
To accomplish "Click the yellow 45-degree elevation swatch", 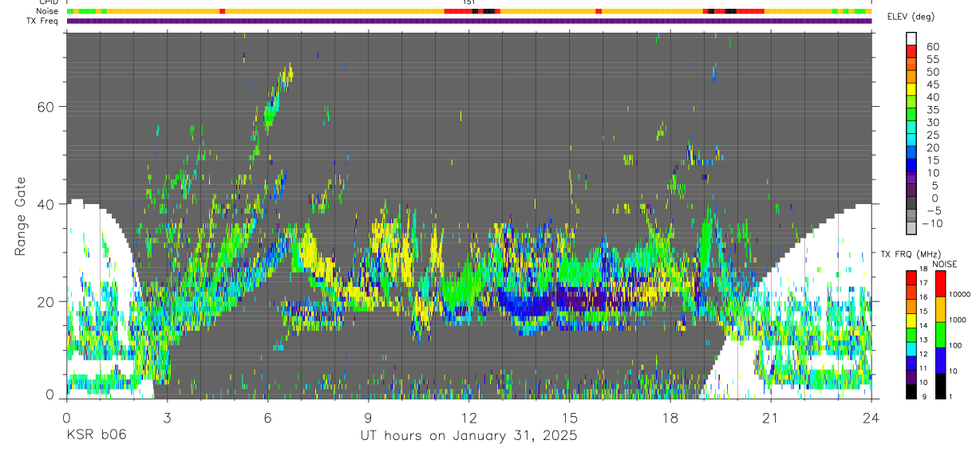I will click(x=911, y=90).
